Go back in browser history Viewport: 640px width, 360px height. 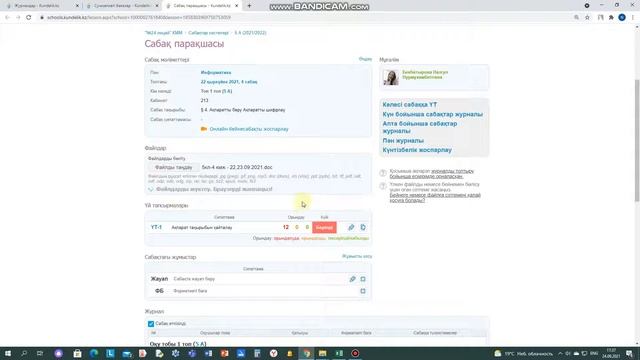tap(7, 18)
